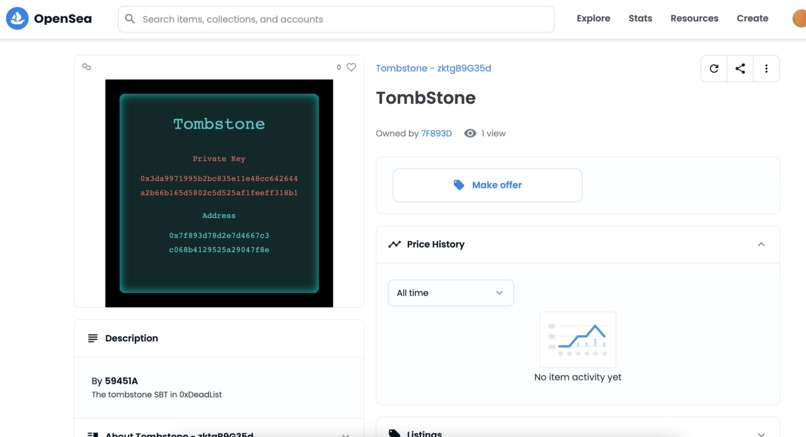Viewport: 806px width, 437px height.
Task: Click the Description list icon
Action: (x=93, y=338)
